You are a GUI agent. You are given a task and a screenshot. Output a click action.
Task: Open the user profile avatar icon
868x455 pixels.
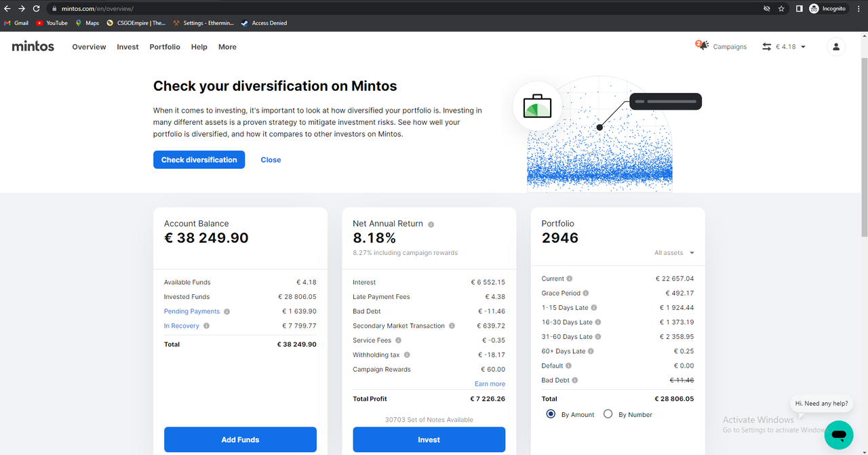tap(836, 47)
